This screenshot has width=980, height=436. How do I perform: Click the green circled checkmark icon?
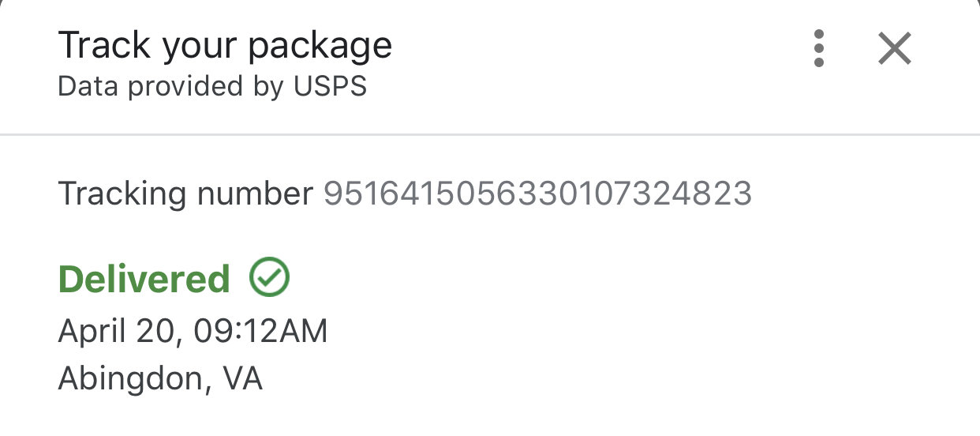tap(270, 278)
